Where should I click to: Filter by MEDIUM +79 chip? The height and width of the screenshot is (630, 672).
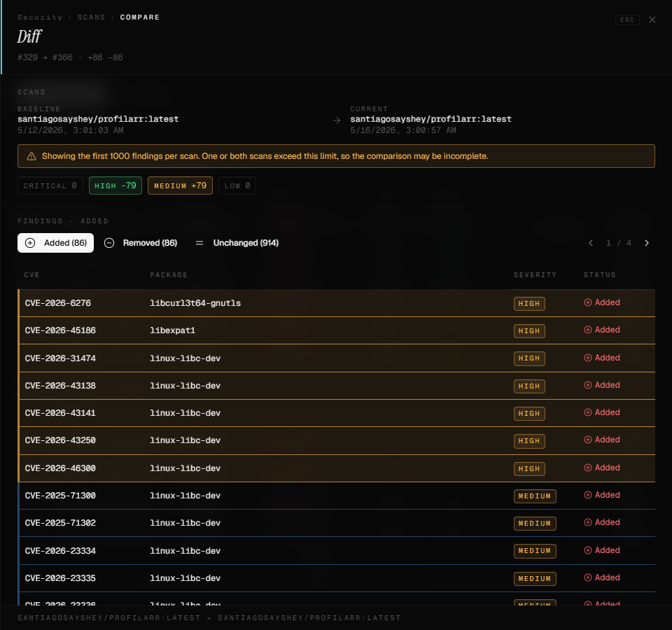(x=180, y=185)
